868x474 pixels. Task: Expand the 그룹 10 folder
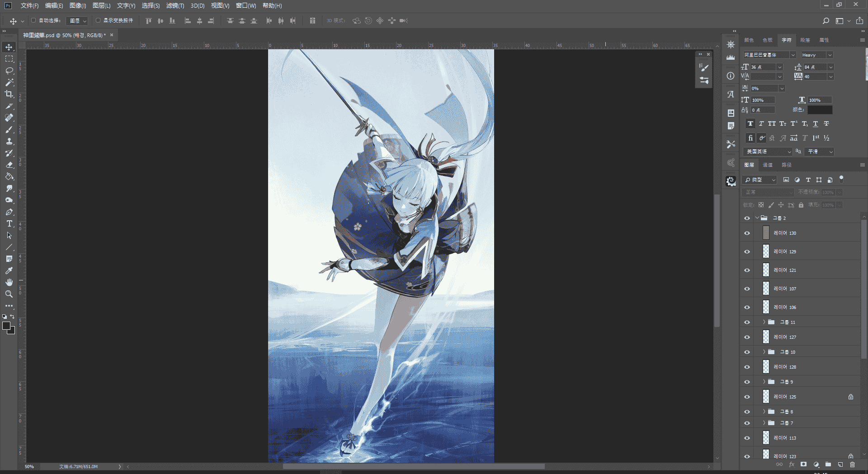click(764, 352)
